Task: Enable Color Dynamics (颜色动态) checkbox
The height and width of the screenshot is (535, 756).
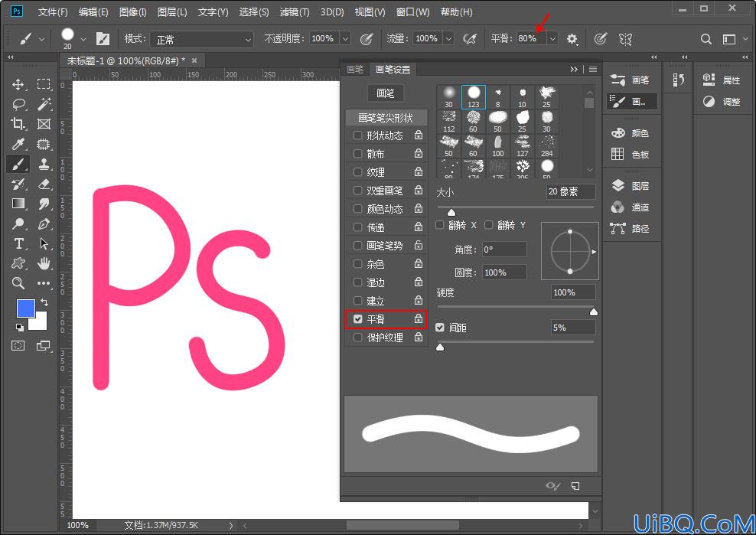Action: tap(358, 209)
